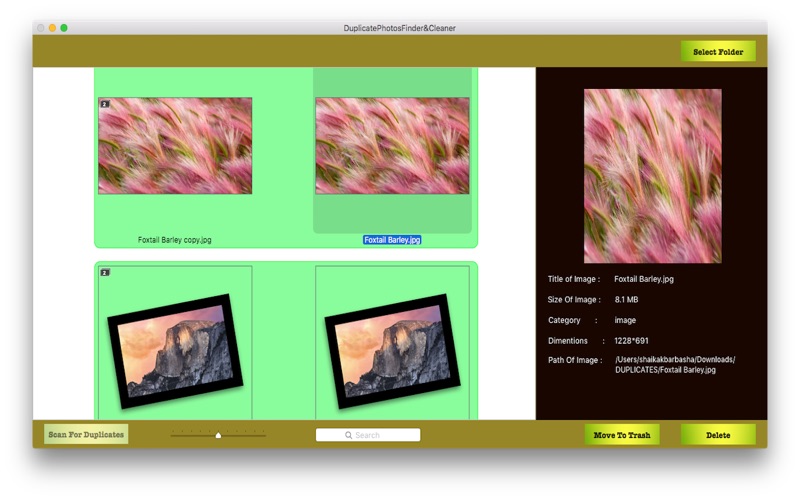Click the Path Of Image value text
Viewport: 800px width, 500px height.
click(x=674, y=364)
